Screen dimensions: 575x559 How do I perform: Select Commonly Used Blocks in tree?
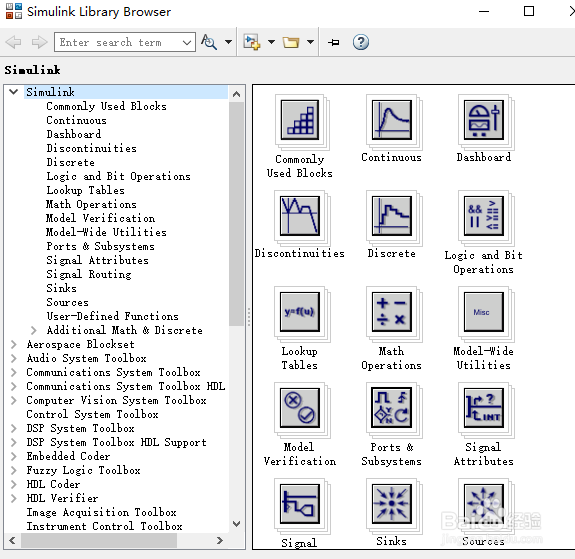[106, 106]
